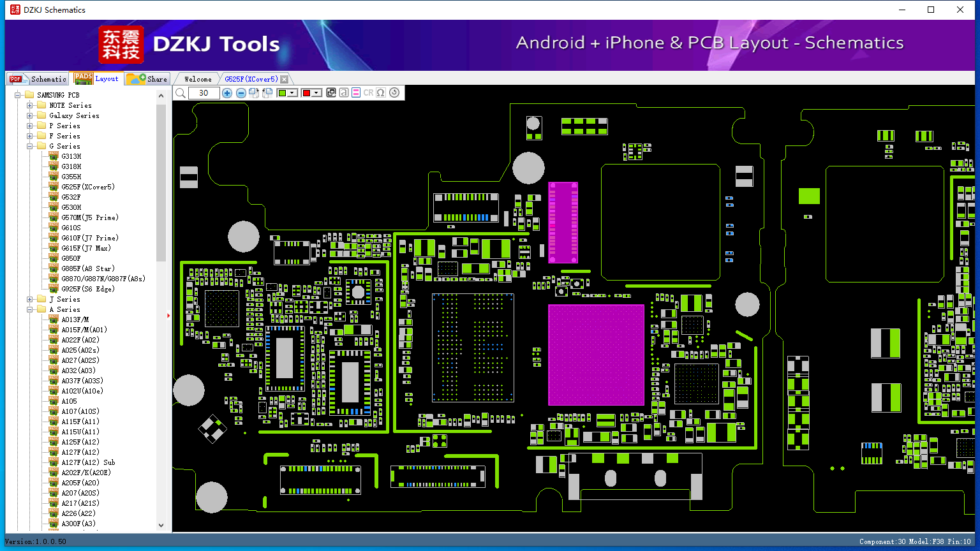
Task: Expand the J Series folder
Action: tap(30, 299)
